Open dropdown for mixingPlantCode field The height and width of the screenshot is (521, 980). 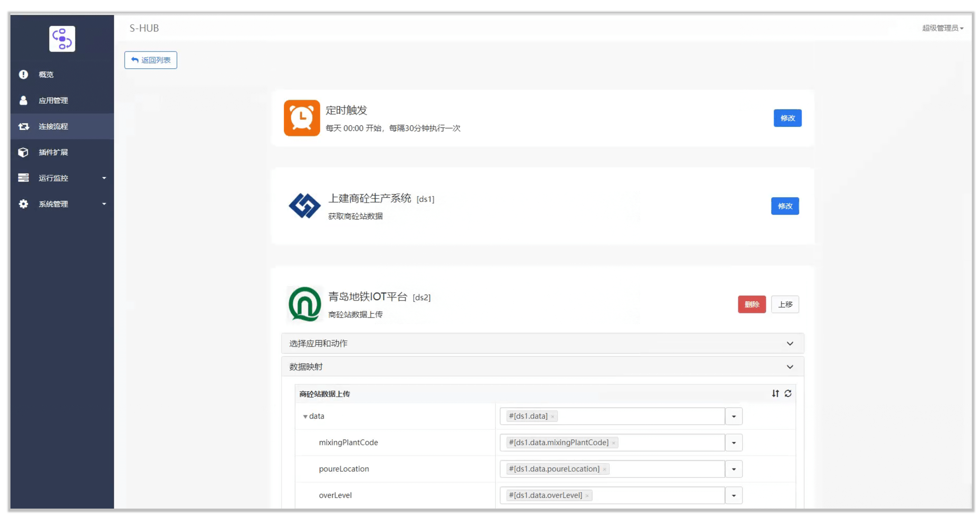[733, 443]
